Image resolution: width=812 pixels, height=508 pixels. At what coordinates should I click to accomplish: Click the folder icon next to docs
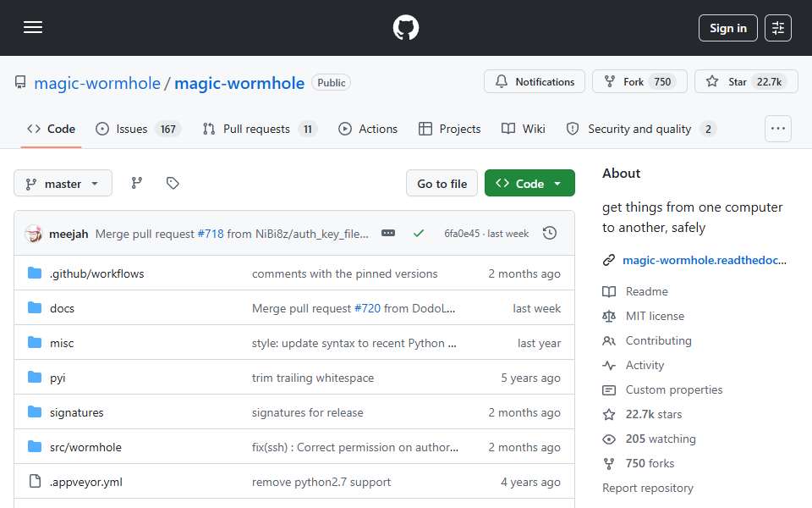(x=35, y=308)
